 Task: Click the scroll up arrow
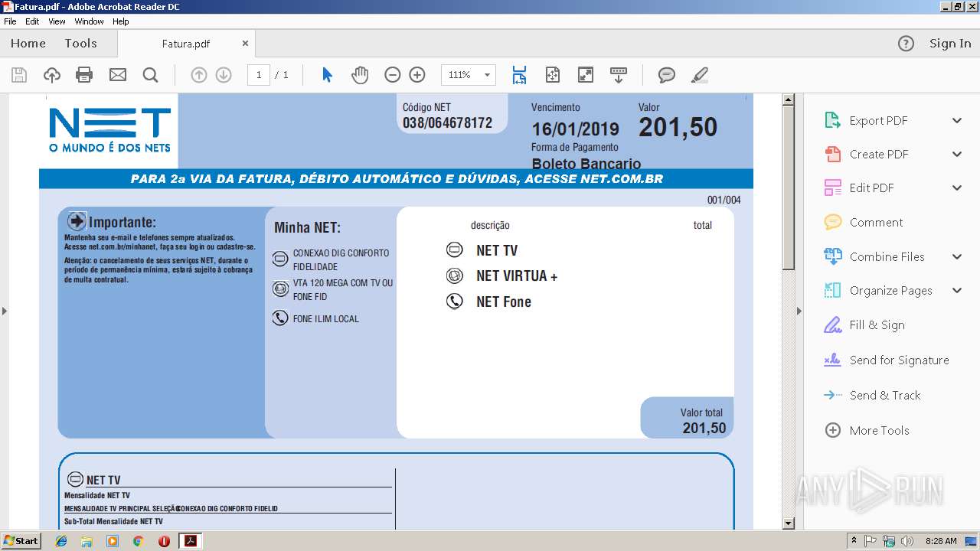click(x=788, y=99)
